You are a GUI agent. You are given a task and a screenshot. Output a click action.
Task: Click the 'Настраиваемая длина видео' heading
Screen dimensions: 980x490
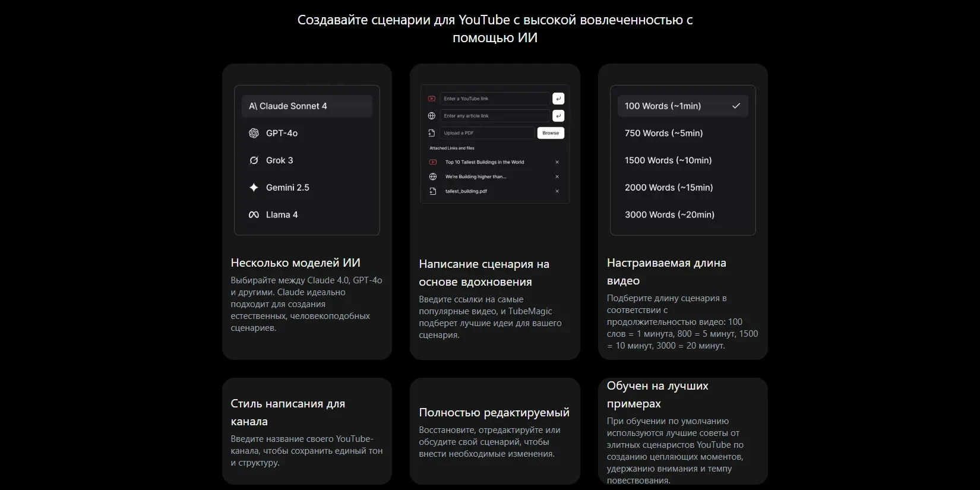pyautogui.click(x=666, y=271)
